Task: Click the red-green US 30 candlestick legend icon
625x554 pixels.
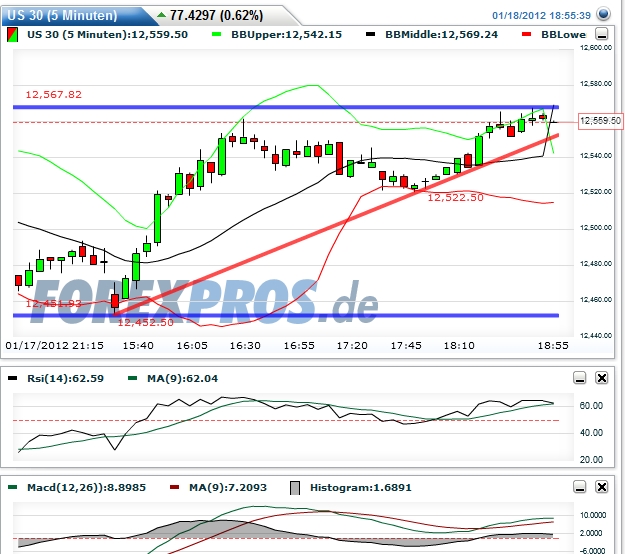Action: 12,35
